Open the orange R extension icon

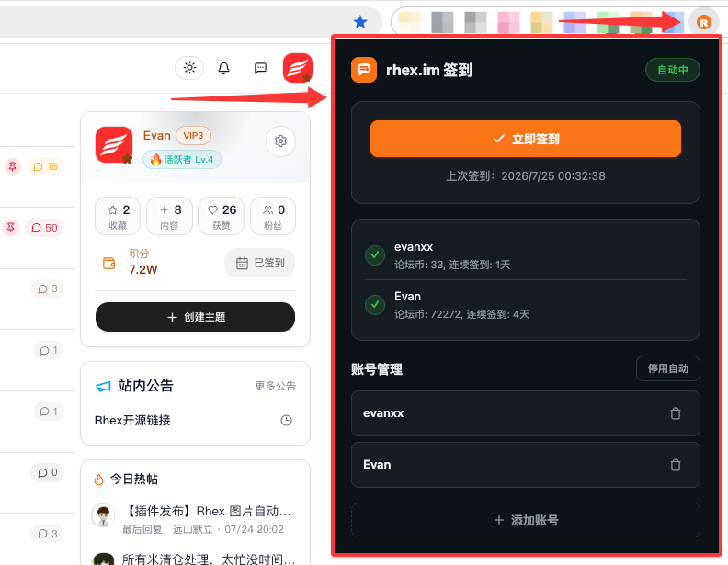coord(704,22)
